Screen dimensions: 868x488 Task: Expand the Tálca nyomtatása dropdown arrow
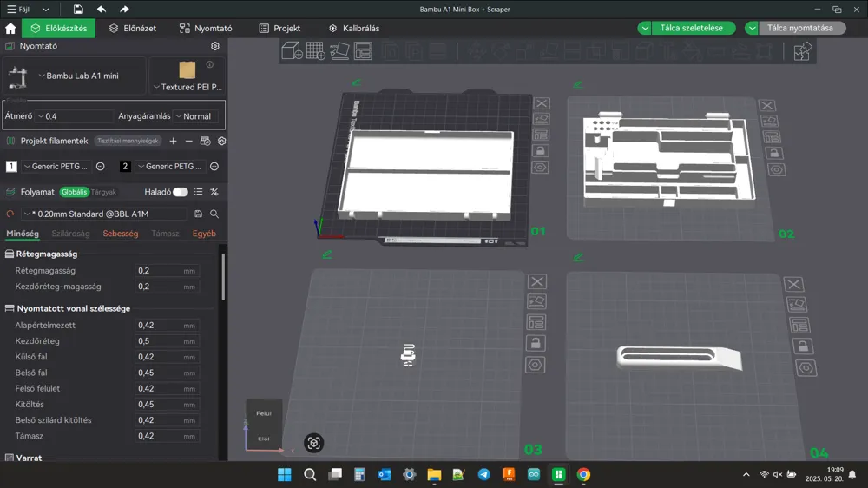[752, 28]
